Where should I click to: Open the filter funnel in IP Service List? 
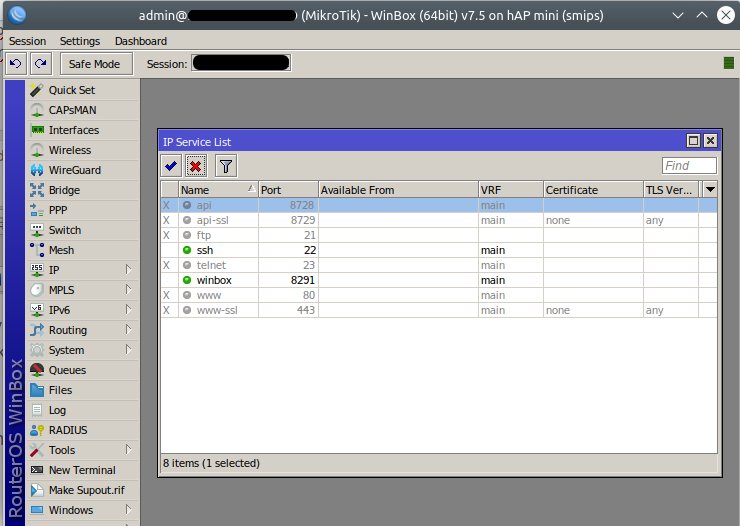click(226, 166)
